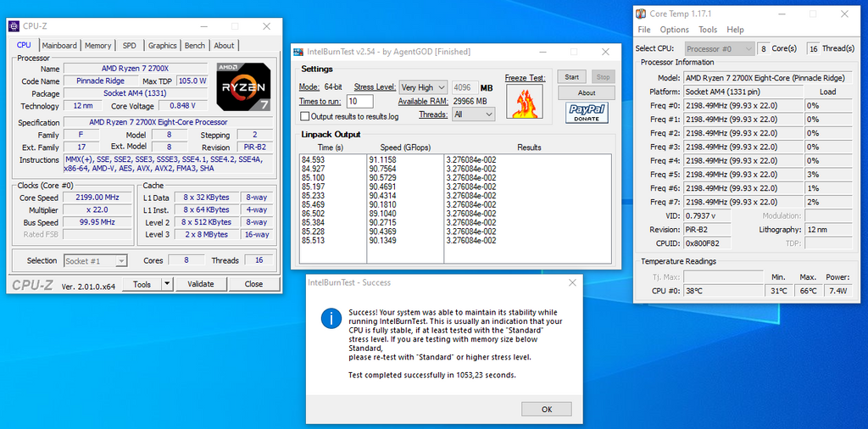868x429 pixels.
Task: Click the CPU-Z title bar icon
Action: point(14,26)
